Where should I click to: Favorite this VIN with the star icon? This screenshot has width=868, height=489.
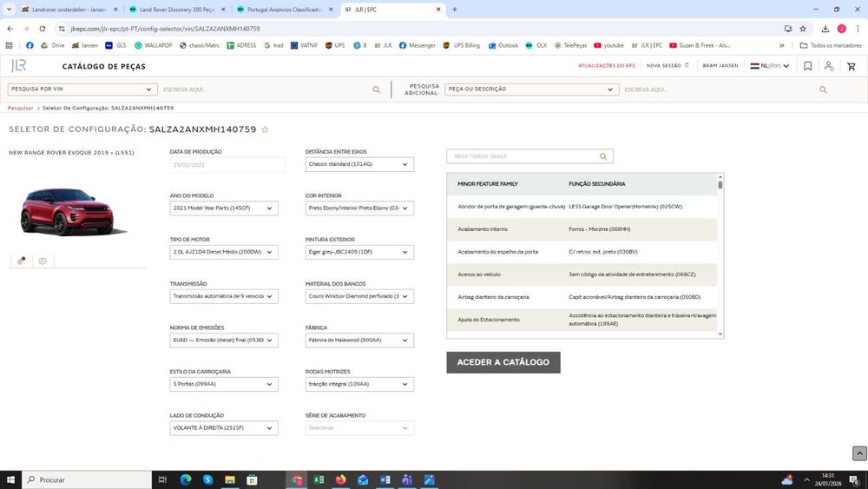click(265, 129)
